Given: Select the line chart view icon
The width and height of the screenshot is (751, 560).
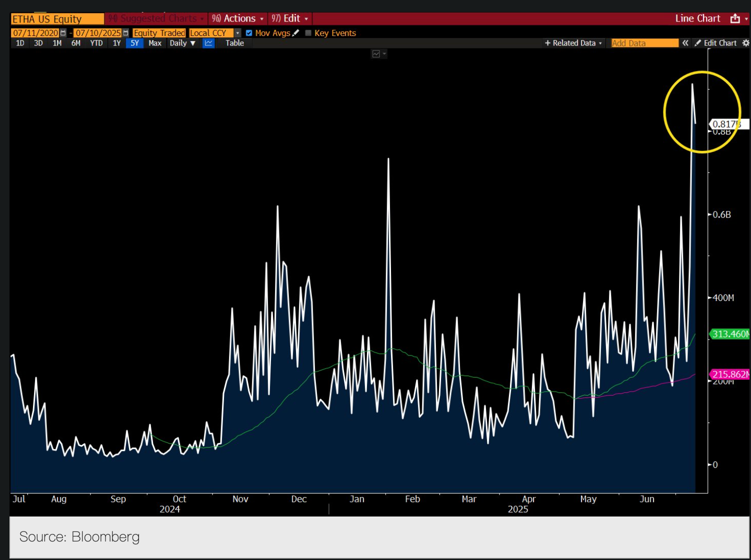Looking at the screenshot, I should (x=208, y=43).
